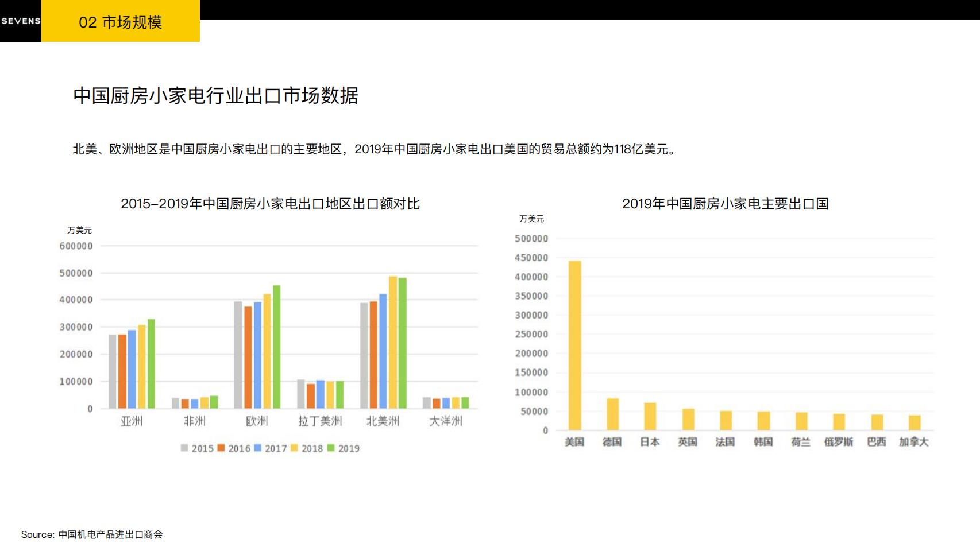Screen dimensions: 980x551
Task: Click the '美国' country label
Action: pyautogui.click(x=574, y=442)
